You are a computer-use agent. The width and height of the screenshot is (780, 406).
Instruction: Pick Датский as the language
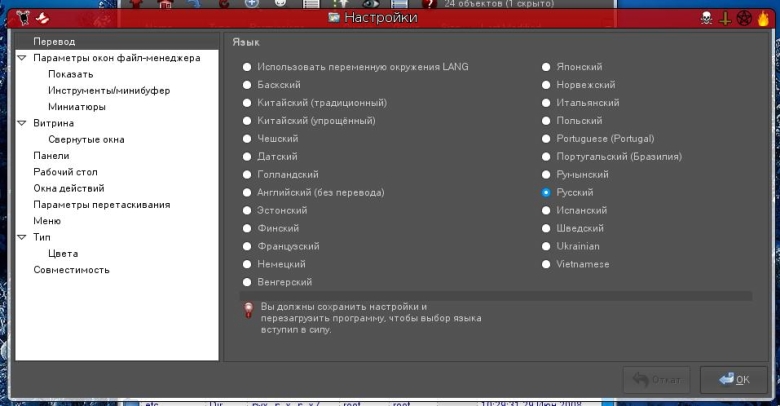tap(247, 156)
